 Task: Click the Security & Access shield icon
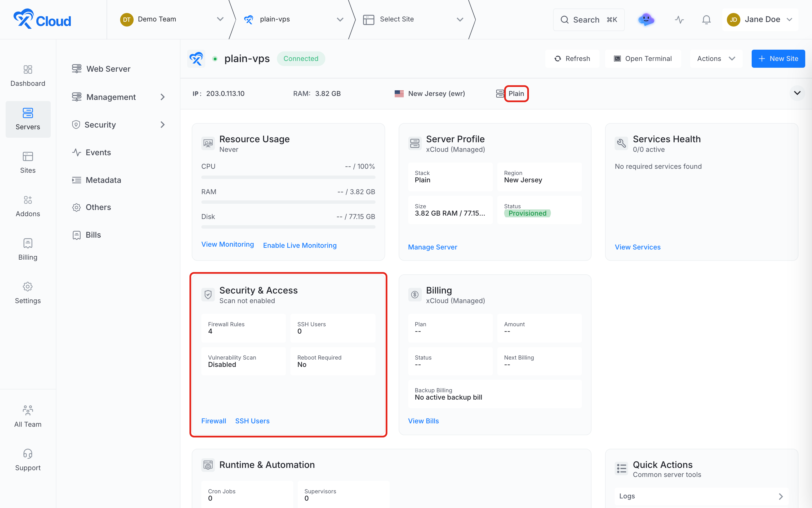coord(208,295)
